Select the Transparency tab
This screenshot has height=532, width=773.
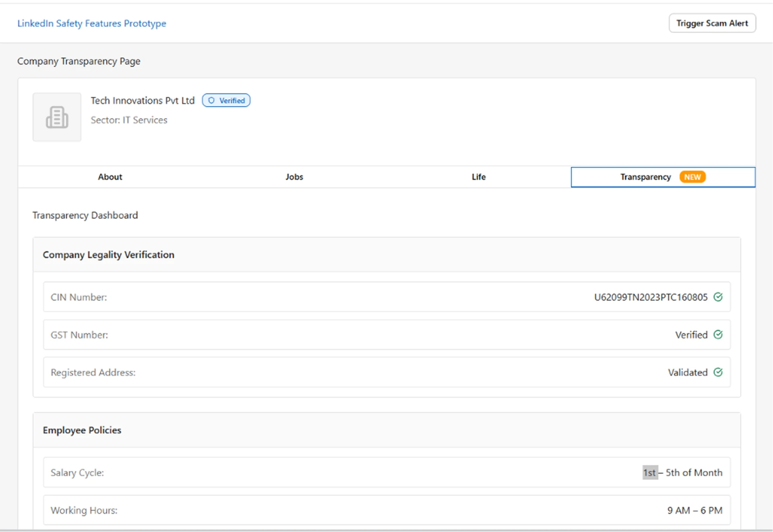click(x=663, y=177)
